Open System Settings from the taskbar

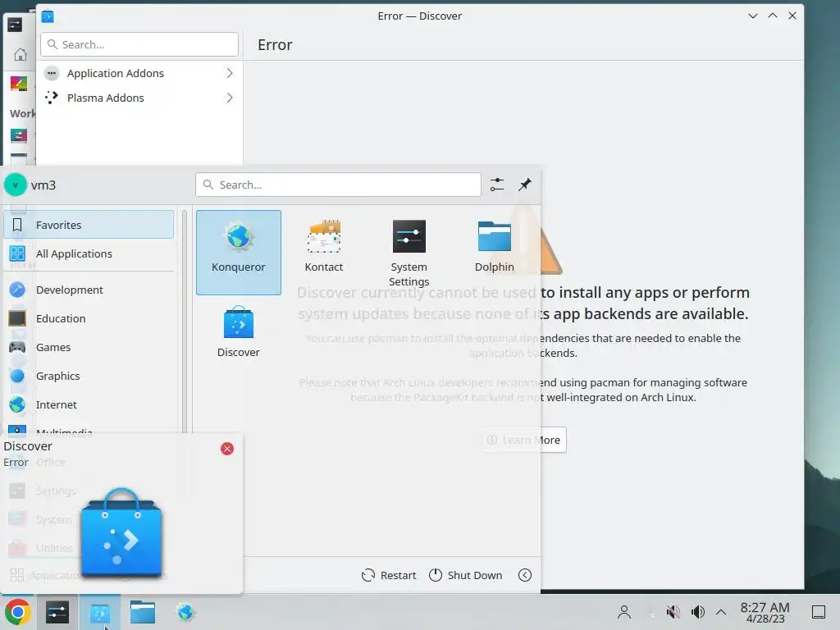coord(57,612)
